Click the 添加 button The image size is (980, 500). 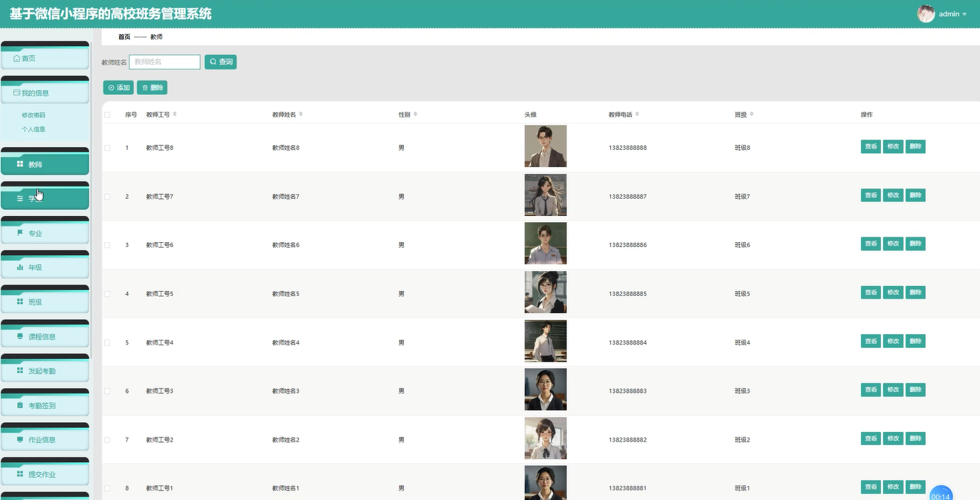tap(118, 87)
